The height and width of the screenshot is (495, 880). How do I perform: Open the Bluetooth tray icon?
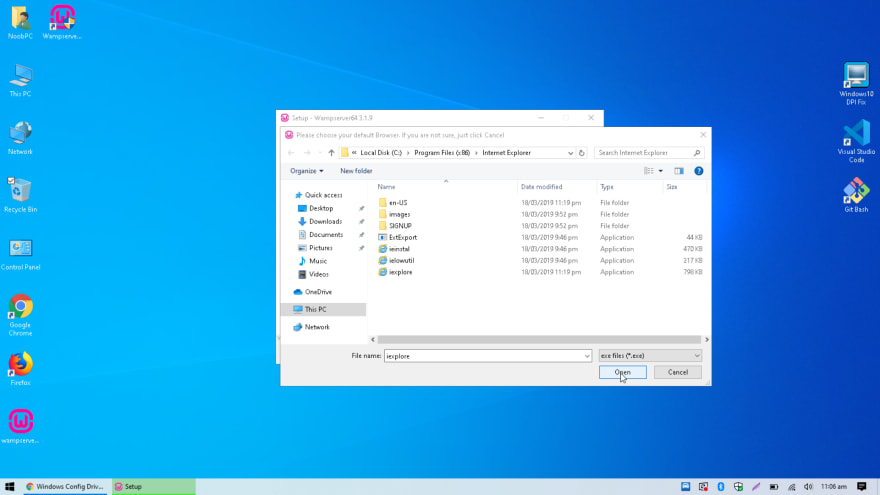pyautogui.click(x=721, y=487)
